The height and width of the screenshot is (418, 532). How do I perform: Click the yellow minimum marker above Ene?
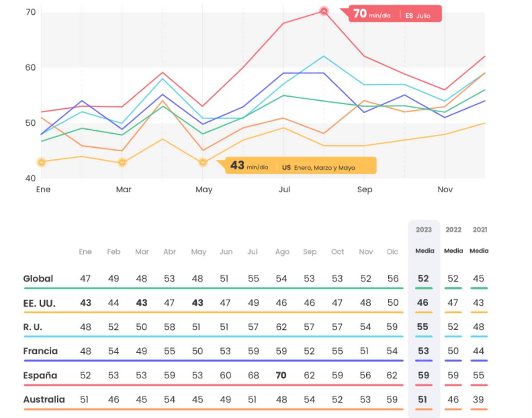[41, 162]
